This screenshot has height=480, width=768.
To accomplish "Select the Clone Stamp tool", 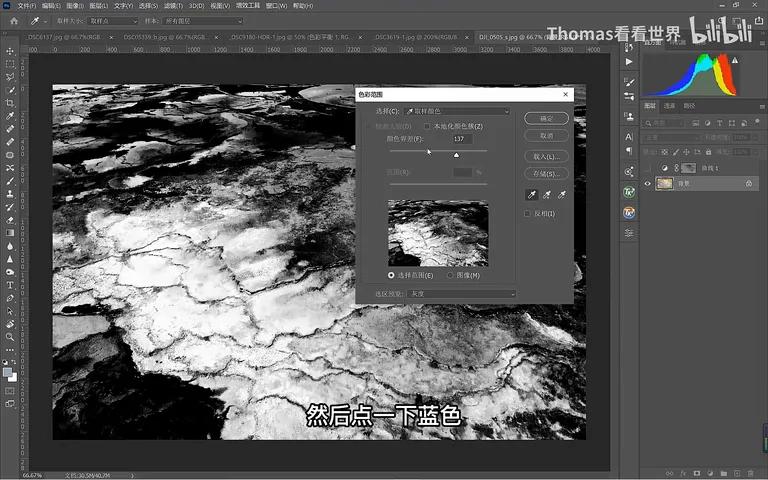I will 10,194.
